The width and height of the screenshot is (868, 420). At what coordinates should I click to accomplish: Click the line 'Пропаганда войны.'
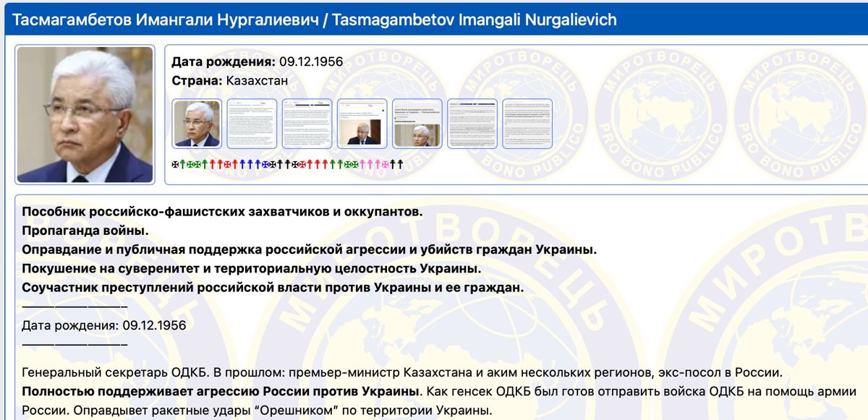(x=85, y=231)
